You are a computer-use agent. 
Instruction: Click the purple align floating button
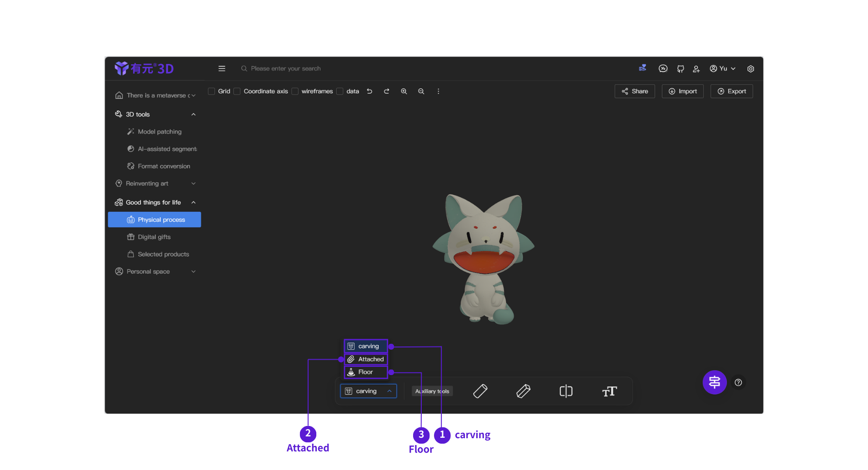714,382
